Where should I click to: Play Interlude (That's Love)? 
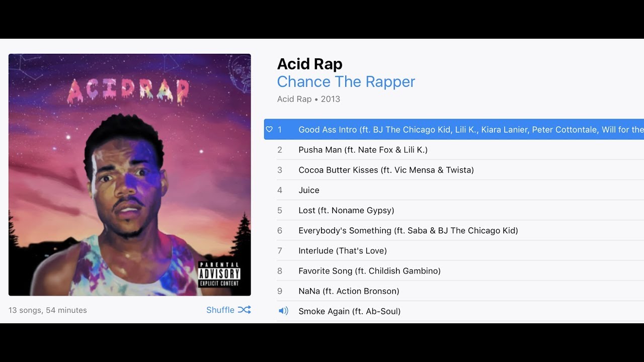point(460,250)
